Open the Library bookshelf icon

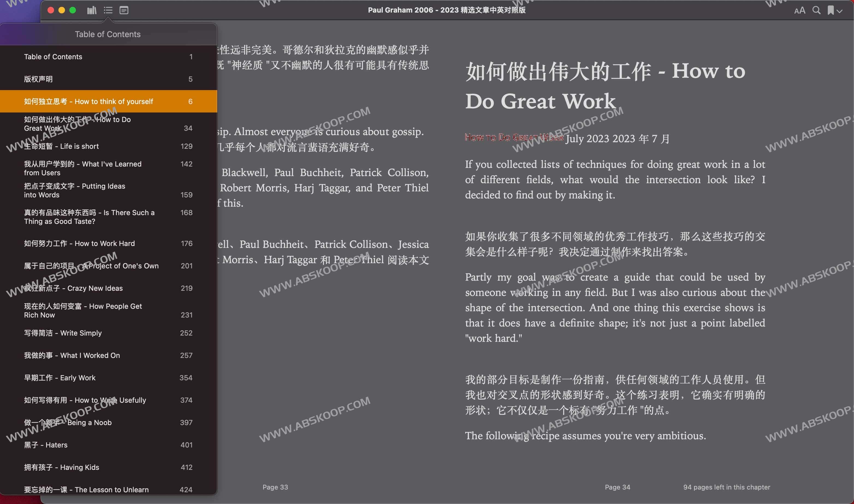tap(92, 10)
